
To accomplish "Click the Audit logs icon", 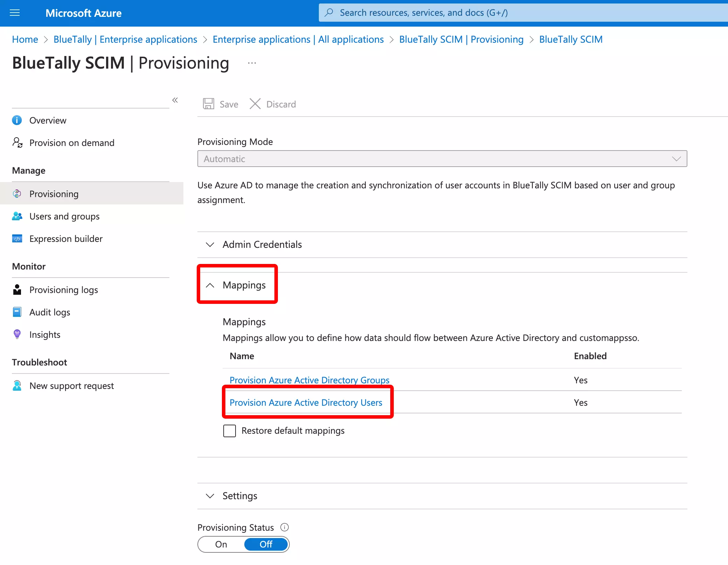I will [17, 312].
